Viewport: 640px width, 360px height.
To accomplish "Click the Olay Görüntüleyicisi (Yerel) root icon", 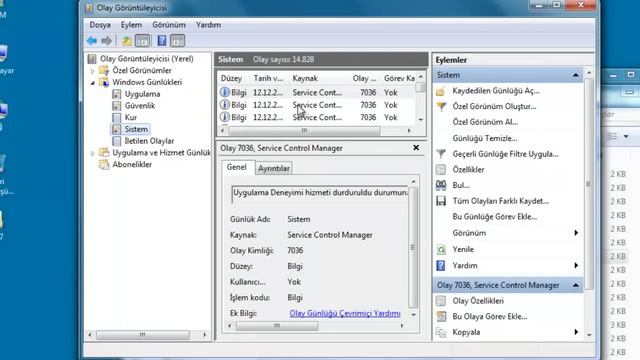I will (92, 59).
